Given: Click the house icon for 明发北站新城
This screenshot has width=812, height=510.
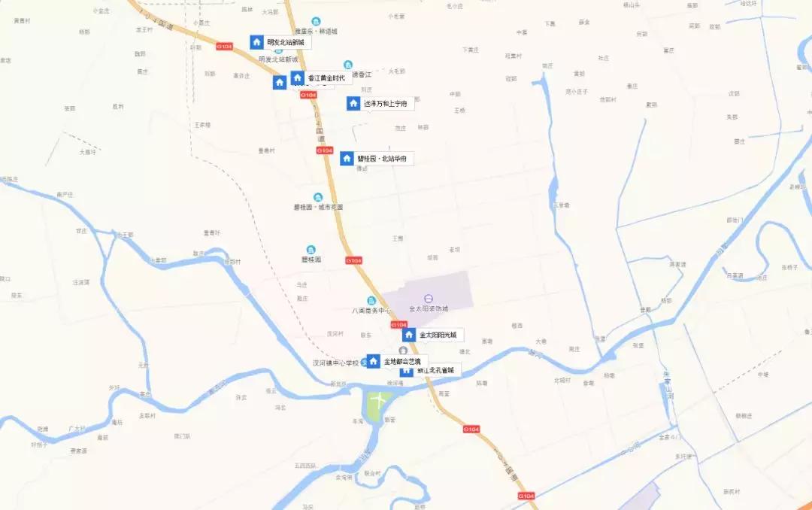Looking at the screenshot, I should pyautogui.click(x=257, y=42).
